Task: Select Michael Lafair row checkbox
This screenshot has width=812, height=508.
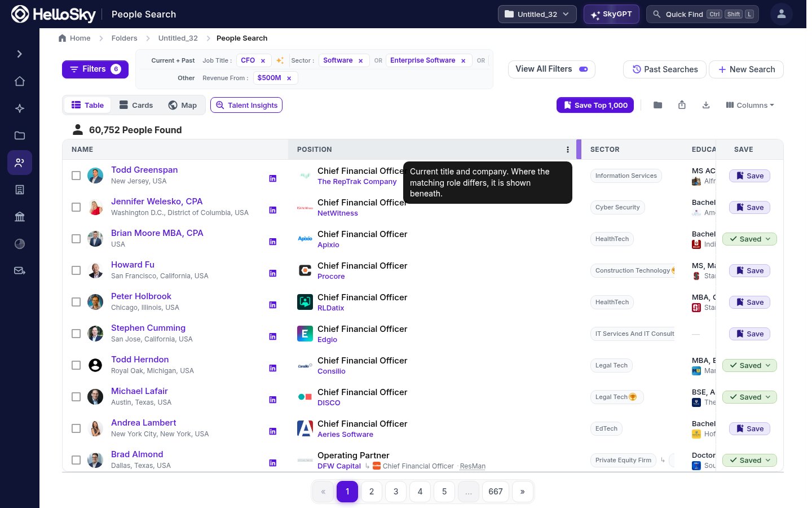Action: pyautogui.click(x=76, y=397)
